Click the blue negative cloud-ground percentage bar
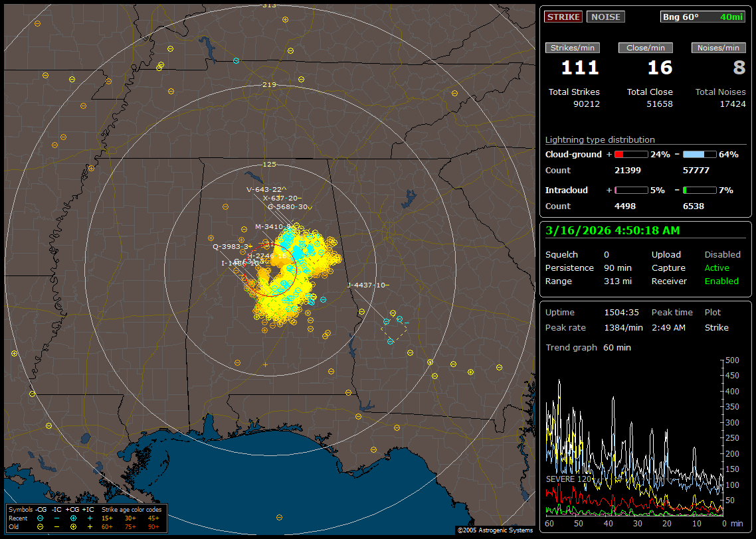Viewport: 756px width, 539px height. point(700,155)
